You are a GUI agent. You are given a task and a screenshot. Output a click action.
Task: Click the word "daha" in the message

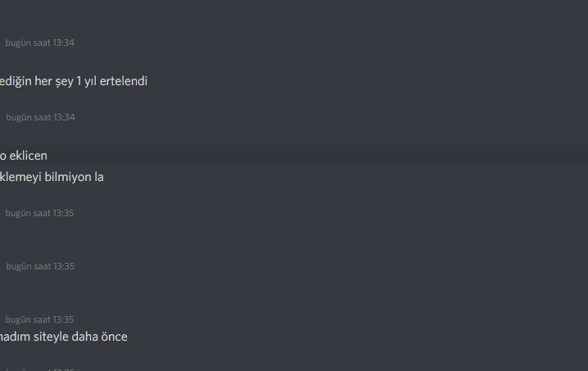tap(84, 337)
